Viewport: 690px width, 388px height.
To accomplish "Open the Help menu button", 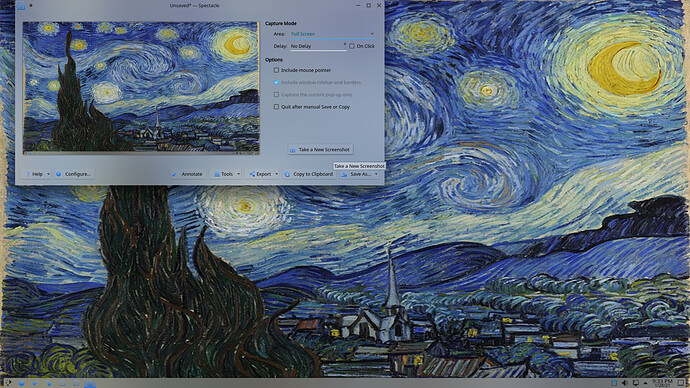I will 37,174.
